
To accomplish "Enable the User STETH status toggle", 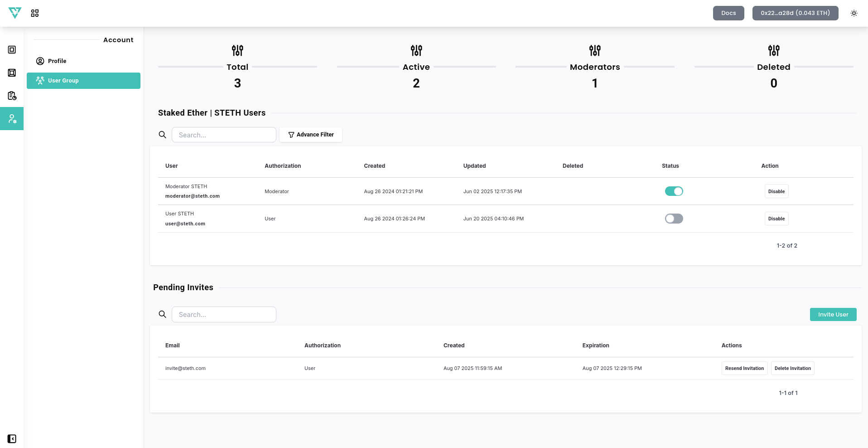I will pyautogui.click(x=674, y=219).
